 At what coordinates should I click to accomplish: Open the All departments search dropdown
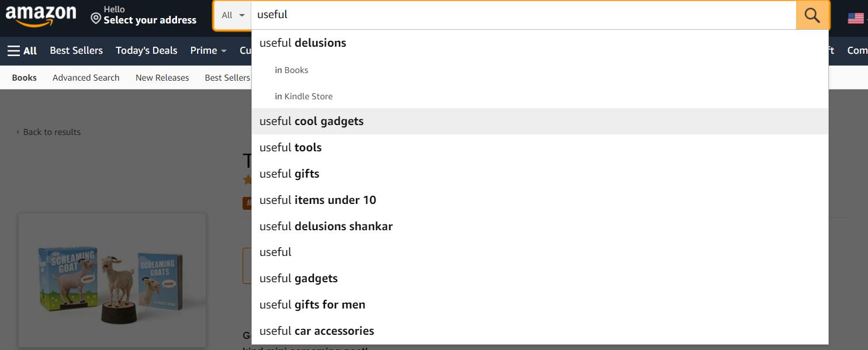(x=233, y=15)
